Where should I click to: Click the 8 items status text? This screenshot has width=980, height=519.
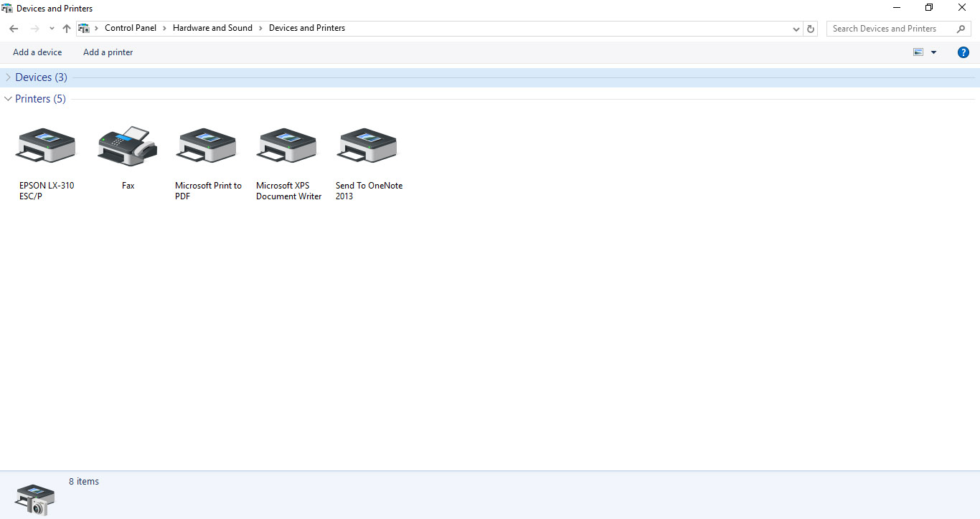pyautogui.click(x=84, y=482)
